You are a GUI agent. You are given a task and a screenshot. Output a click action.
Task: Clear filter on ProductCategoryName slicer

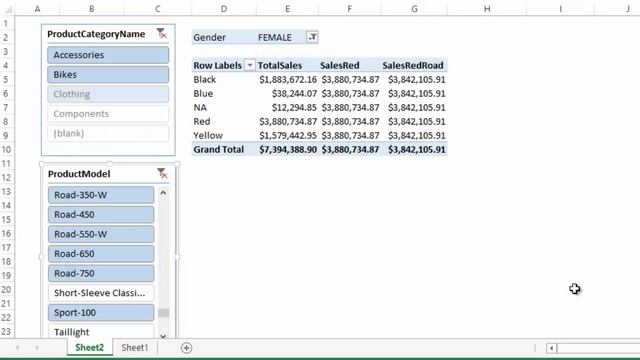click(162, 33)
